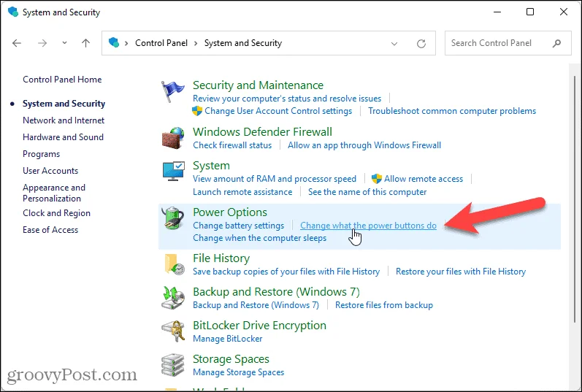Open BitLocker Drive Encryption heading
The width and height of the screenshot is (582, 392).
coord(259,326)
